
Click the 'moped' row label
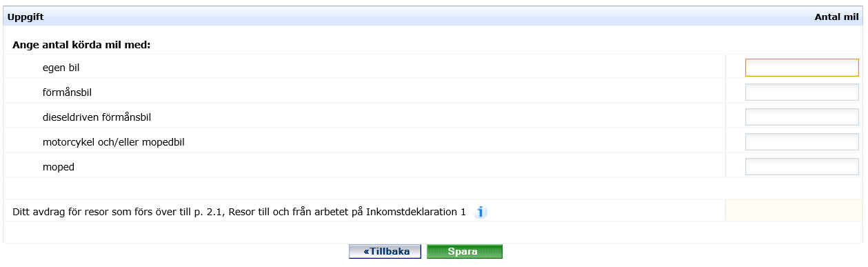(x=58, y=167)
